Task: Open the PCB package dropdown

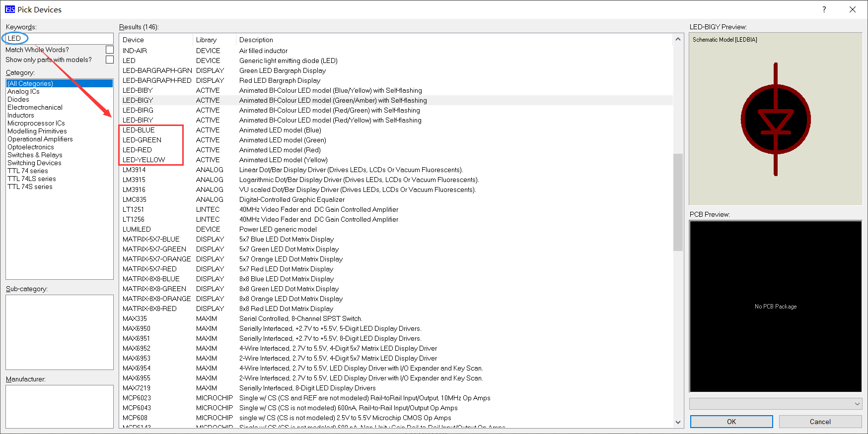Action: [x=776, y=404]
